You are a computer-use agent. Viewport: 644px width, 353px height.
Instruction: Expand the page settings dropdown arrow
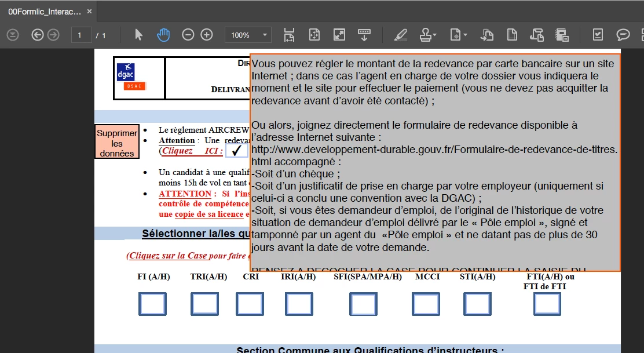coord(465,35)
